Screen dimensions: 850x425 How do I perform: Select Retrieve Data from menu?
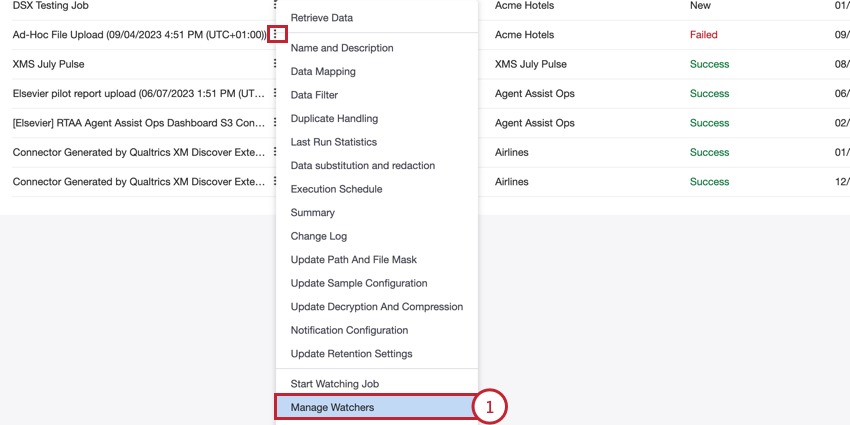tap(321, 18)
